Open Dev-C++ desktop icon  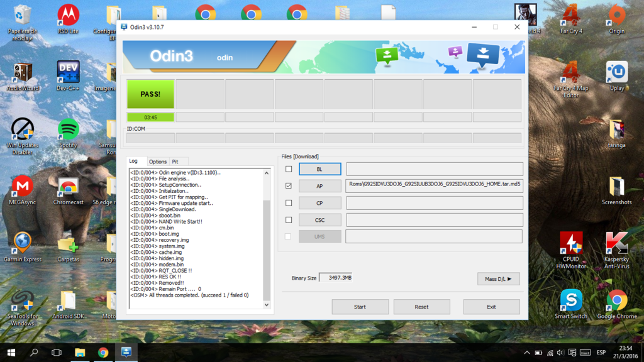[x=68, y=73]
